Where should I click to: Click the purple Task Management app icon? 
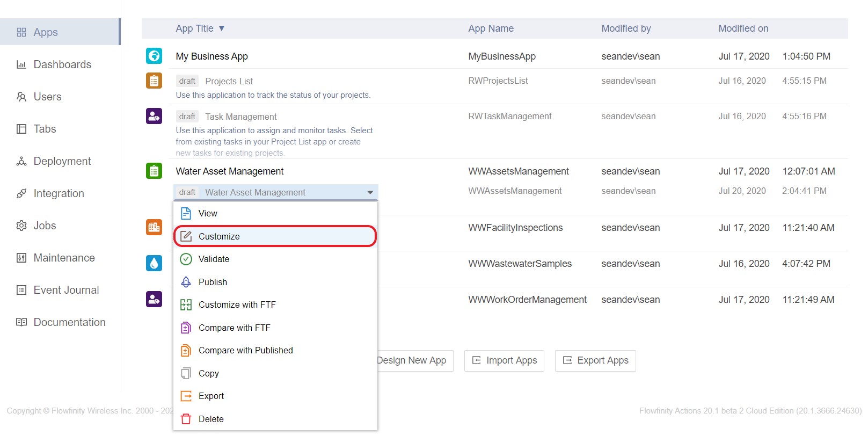(x=154, y=116)
